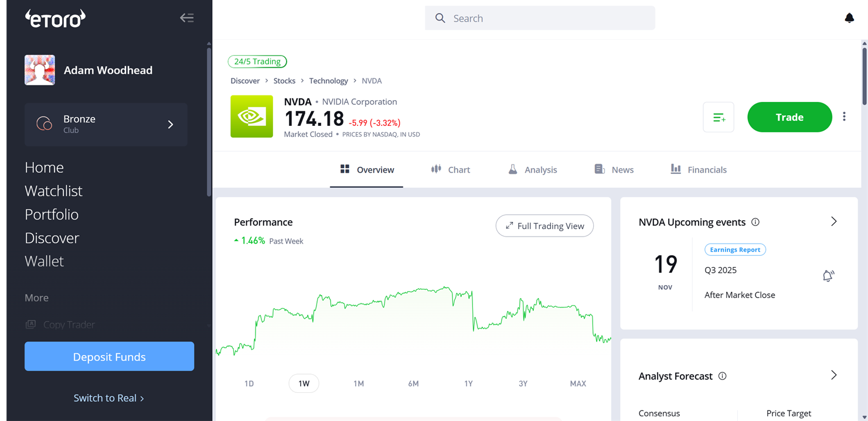Screen dimensions: 868x421
Task: Click the Technology breadcrumb link
Action: 328,81
